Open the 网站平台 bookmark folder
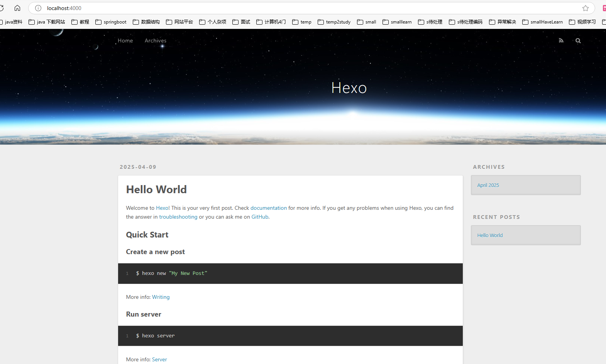The image size is (606, 364). tap(179, 22)
